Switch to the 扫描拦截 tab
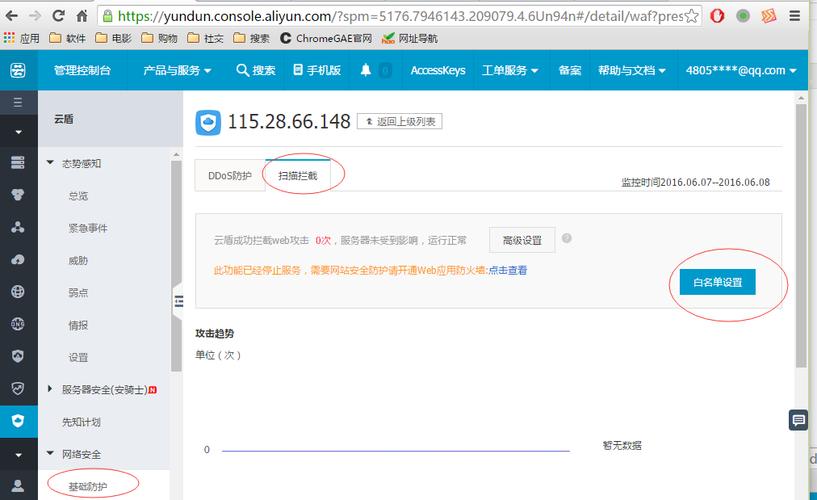Image resolution: width=817 pixels, height=500 pixels. [x=298, y=176]
